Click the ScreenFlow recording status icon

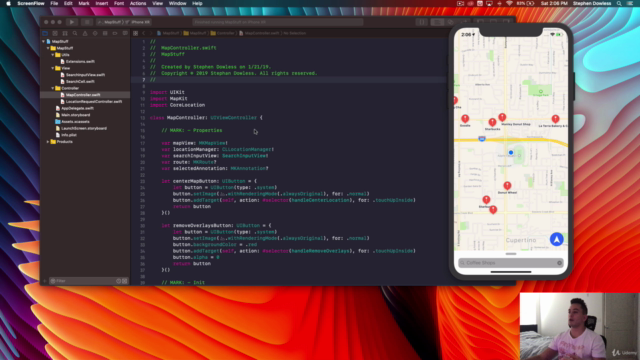tap(460, 3)
